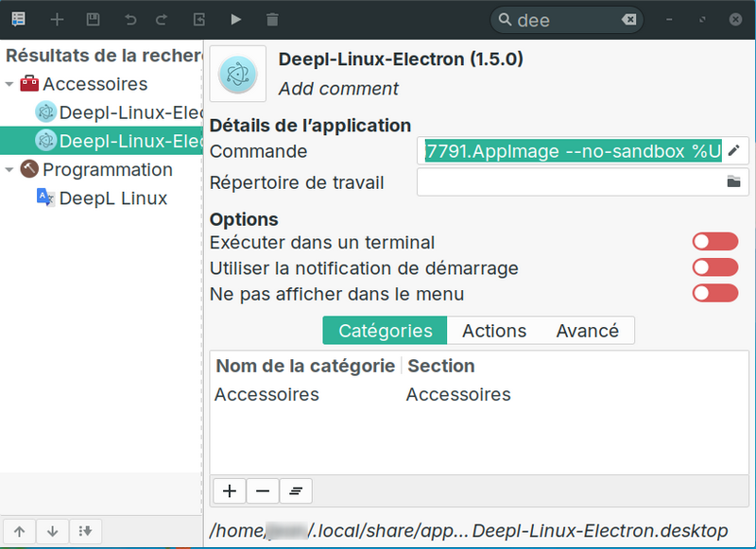
Task: Click the pencil icon in Commande field
Action: coord(733,151)
